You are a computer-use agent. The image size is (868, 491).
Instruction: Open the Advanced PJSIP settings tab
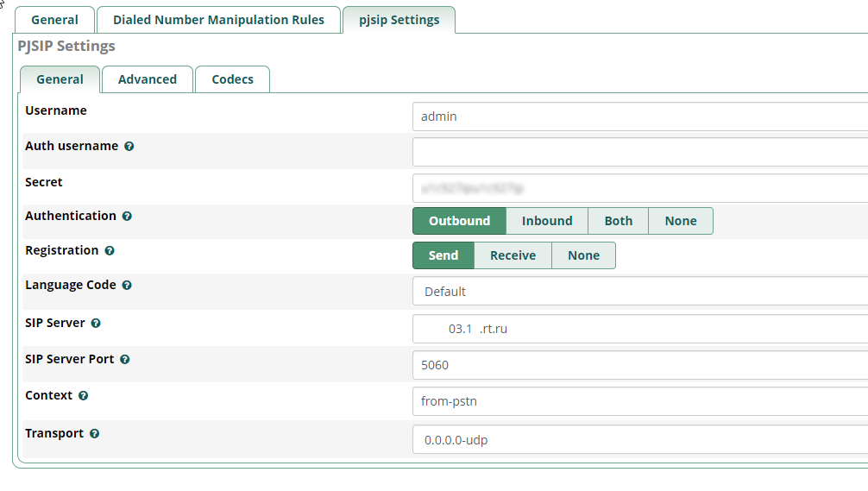(x=148, y=79)
